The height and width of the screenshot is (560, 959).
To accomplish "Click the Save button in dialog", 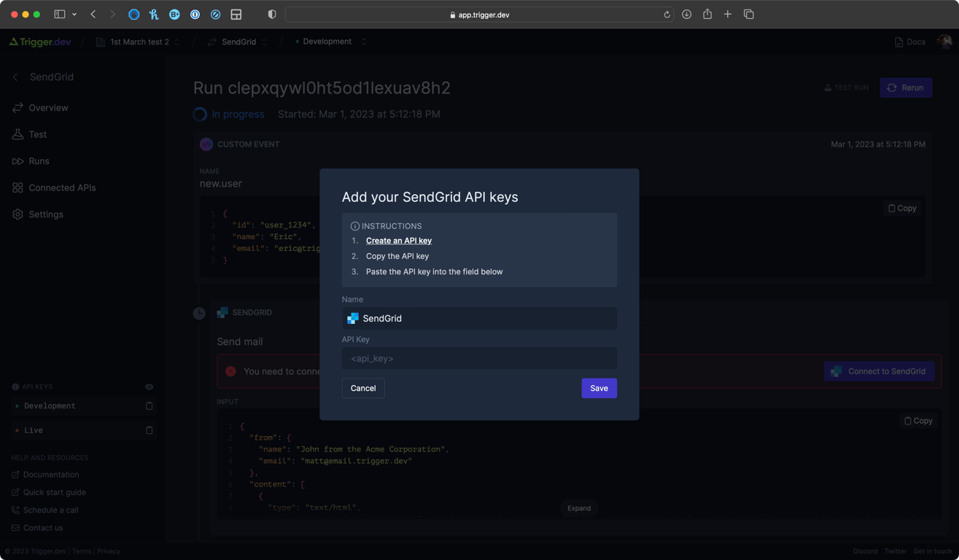I will 599,388.
